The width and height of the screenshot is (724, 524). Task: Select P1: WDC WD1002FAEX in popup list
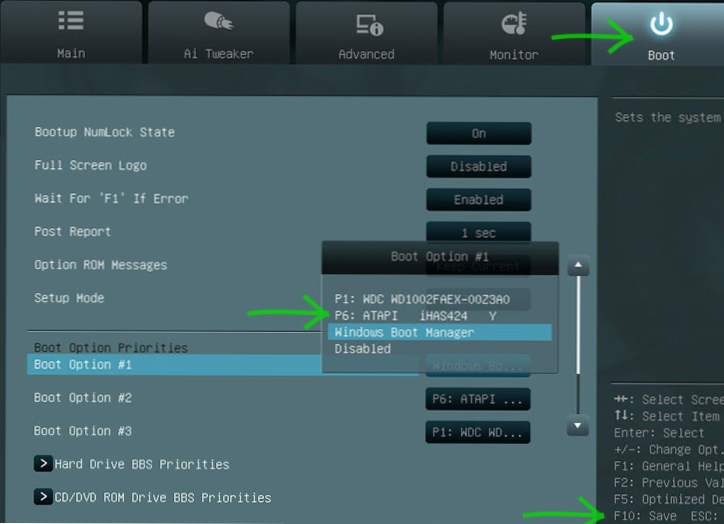(422, 299)
